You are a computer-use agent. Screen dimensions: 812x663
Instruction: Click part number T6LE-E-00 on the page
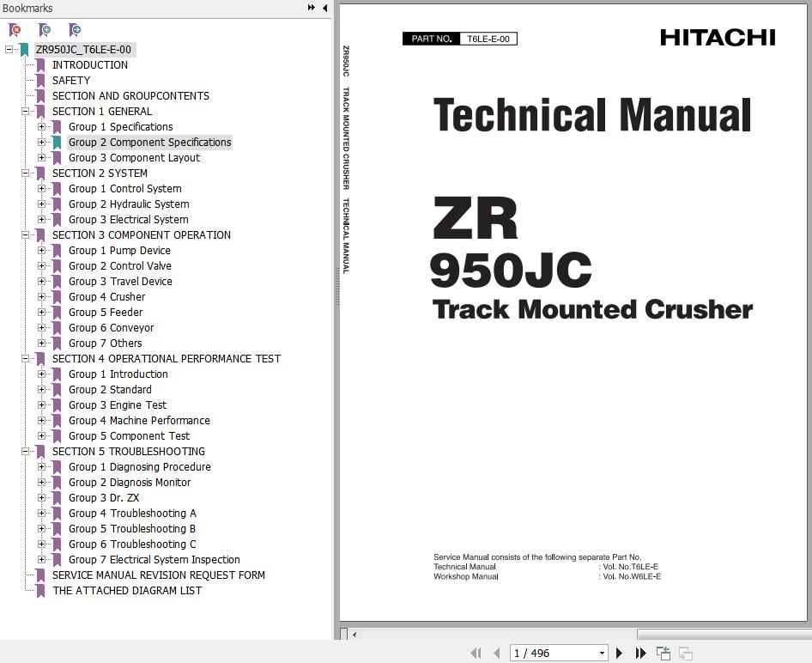pyautogui.click(x=488, y=39)
